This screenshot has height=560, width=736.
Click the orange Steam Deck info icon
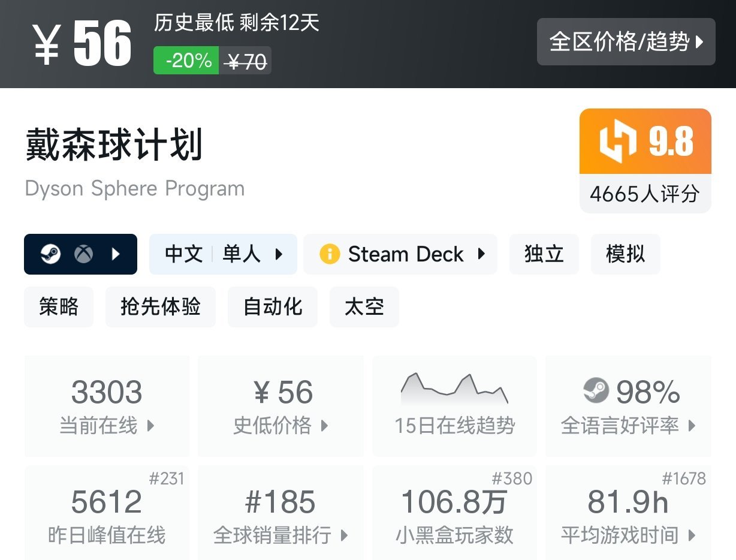click(330, 254)
